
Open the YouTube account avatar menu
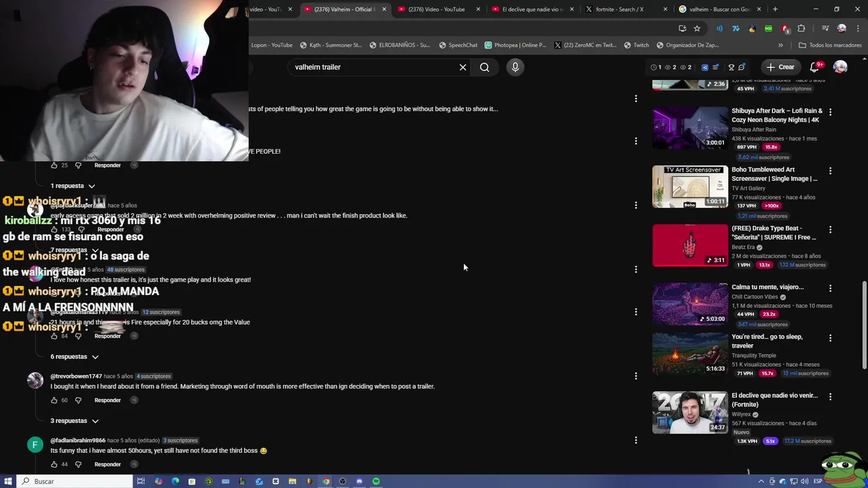(840, 67)
